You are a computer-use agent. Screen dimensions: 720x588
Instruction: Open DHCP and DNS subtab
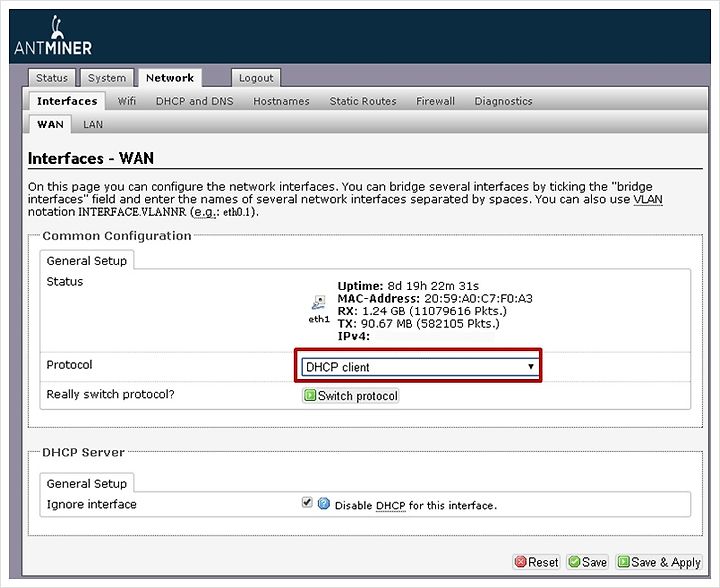coord(195,101)
